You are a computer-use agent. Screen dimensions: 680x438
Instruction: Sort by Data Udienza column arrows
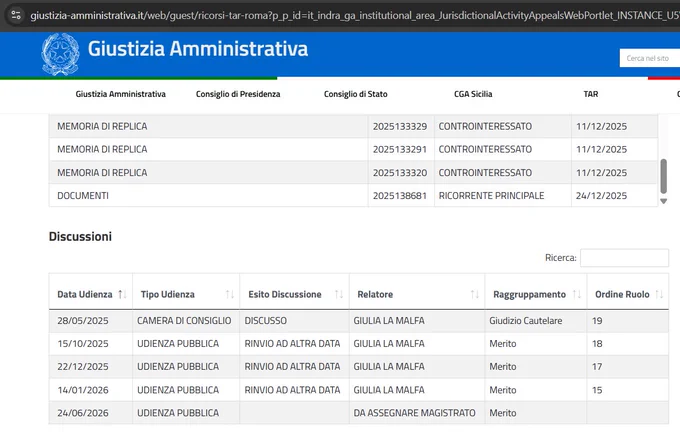click(122, 294)
